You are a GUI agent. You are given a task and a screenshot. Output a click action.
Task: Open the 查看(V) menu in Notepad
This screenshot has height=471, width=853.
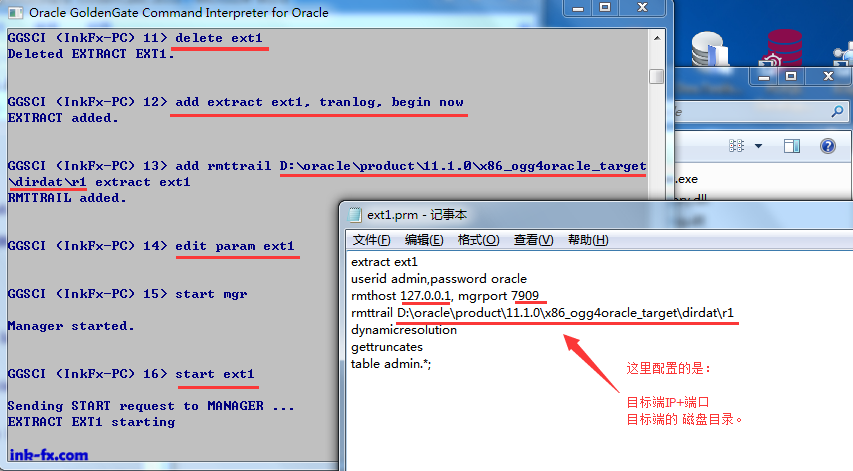[533, 240]
